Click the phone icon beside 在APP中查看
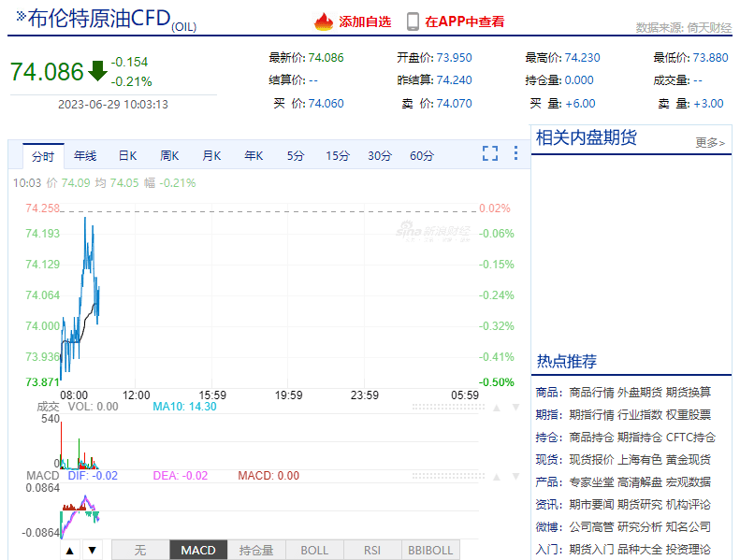Viewport: 740px width, 560px height. [x=413, y=22]
